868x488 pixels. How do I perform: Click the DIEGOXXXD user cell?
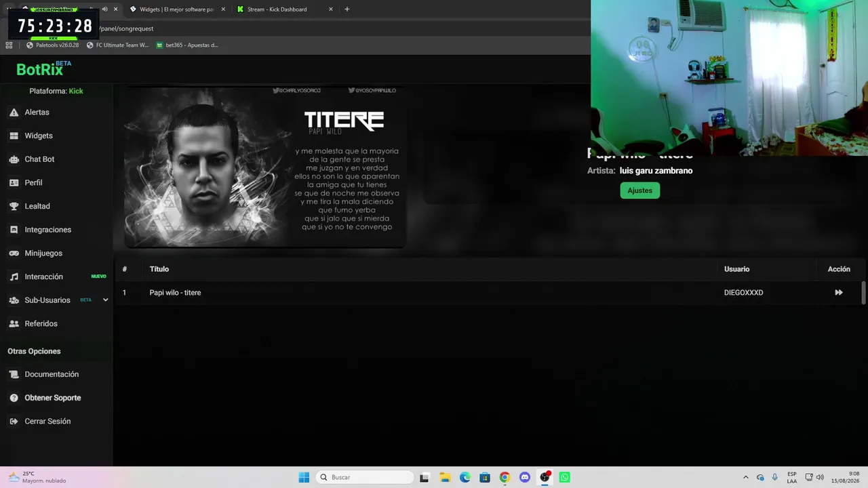tap(743, 293)
